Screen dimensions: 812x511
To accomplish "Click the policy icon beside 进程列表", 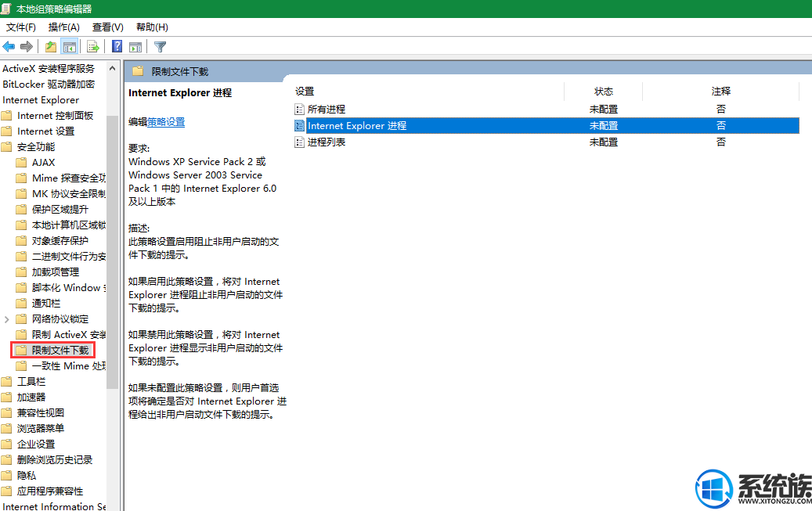I will click(x=299, y=142).
